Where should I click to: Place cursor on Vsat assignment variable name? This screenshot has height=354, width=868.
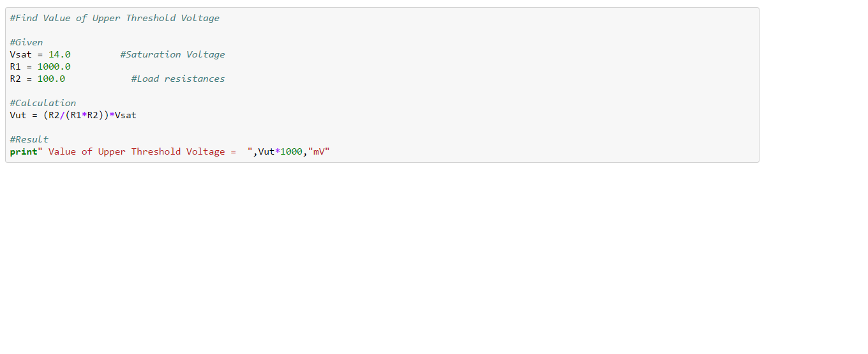click(x=20, y=54)
